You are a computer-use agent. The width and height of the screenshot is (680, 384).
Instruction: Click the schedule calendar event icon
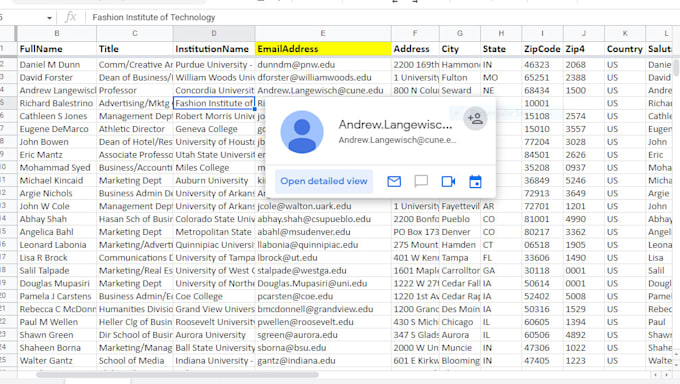pyautogui.click(x=475, y=181)
